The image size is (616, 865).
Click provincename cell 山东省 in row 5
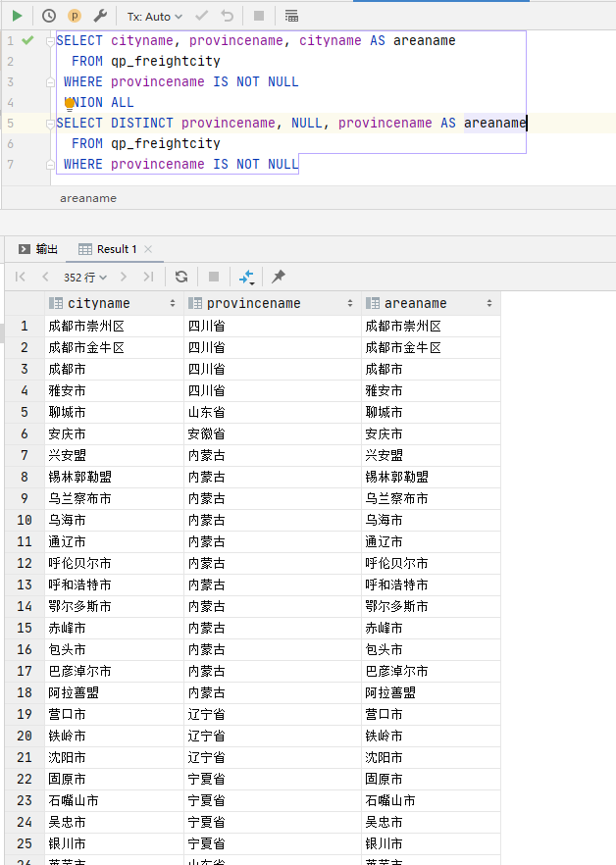point(273,412)
